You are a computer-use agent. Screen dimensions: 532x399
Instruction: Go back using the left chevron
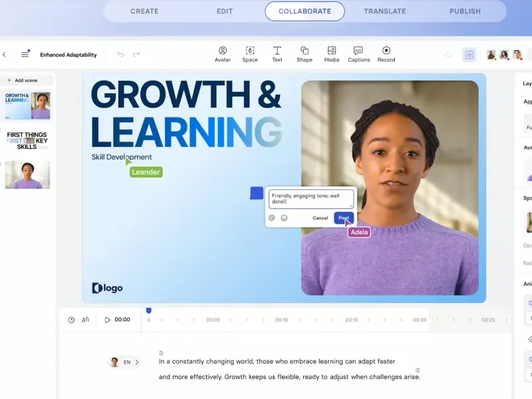pyautogui.click(x=4, y=55)
